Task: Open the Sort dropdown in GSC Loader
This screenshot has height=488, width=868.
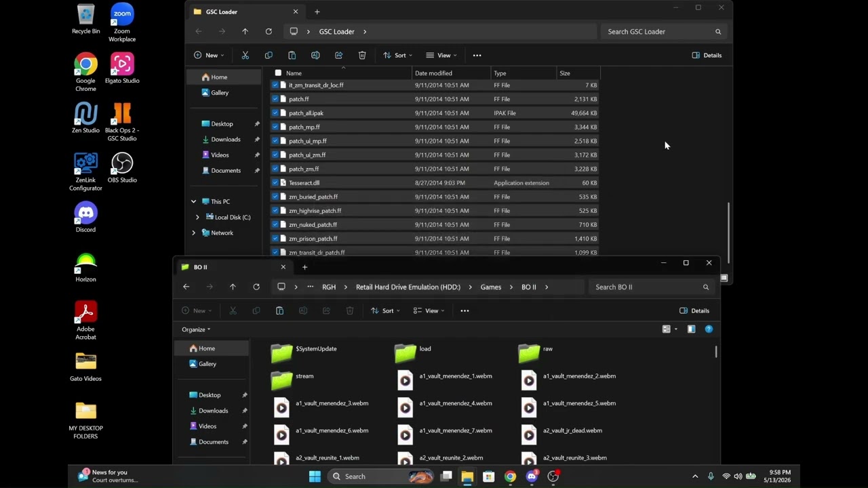Action: click(x=397, y=56)
